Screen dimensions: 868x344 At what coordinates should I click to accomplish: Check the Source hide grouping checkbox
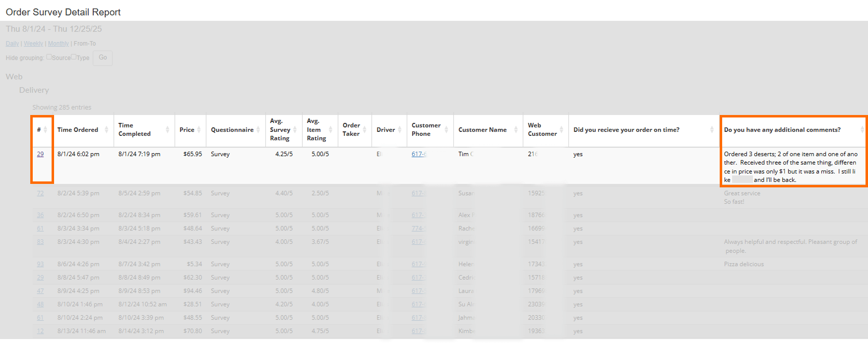49,57
